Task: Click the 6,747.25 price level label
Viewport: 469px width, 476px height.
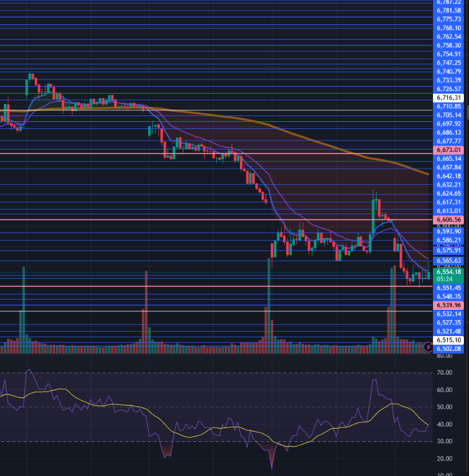Action: coord(448,63)
